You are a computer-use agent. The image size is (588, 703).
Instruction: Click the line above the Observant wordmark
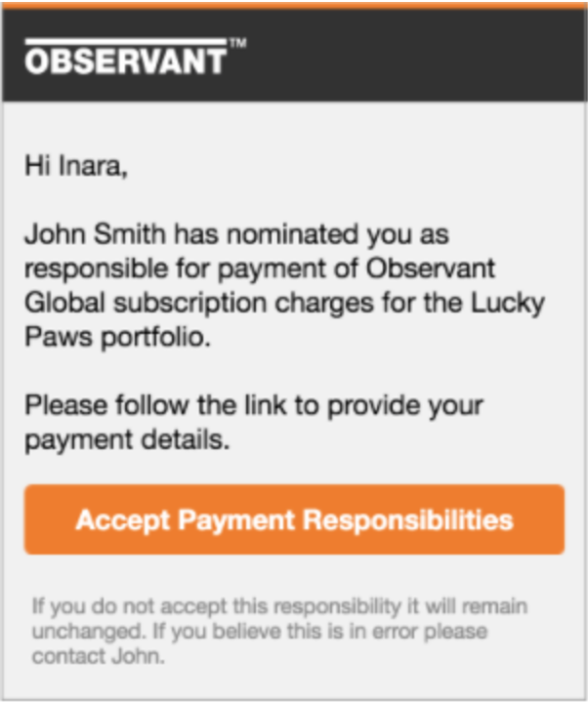click(125, 43)
